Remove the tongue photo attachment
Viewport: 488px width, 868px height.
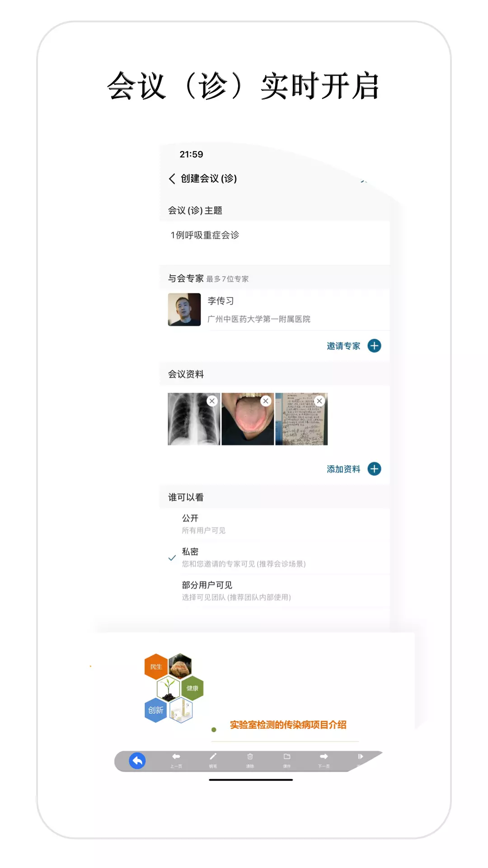[266, 401]
